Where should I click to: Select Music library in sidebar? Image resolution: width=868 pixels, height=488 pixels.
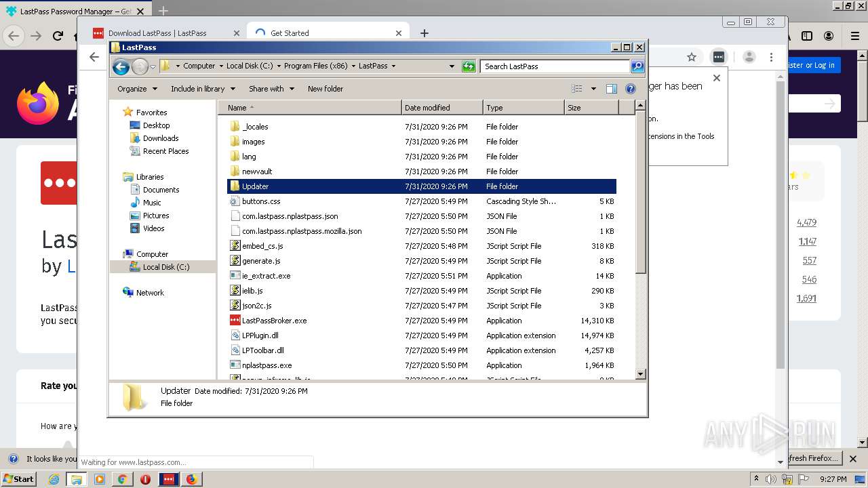point(152,203)
